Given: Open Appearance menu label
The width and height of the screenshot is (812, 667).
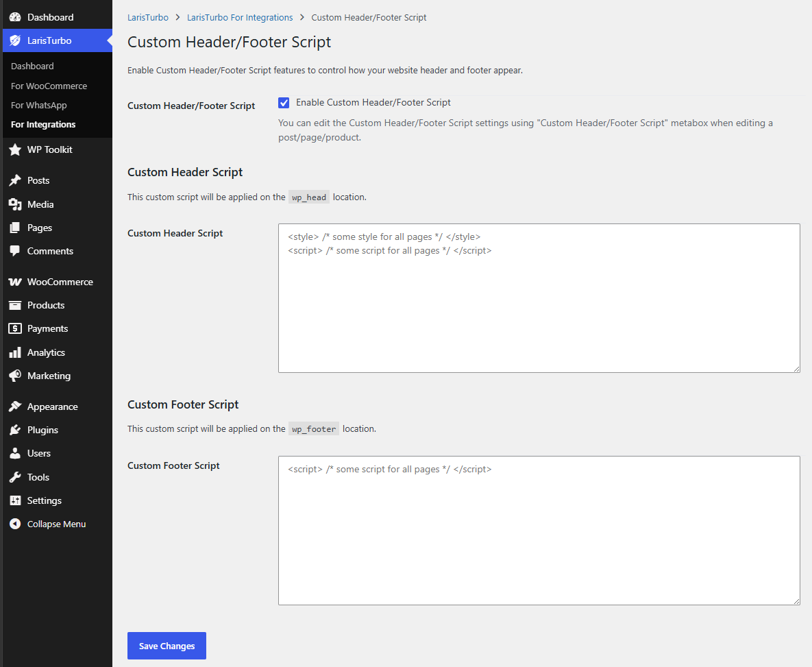Looking at the screenshot, I should [x=52, y=407].
